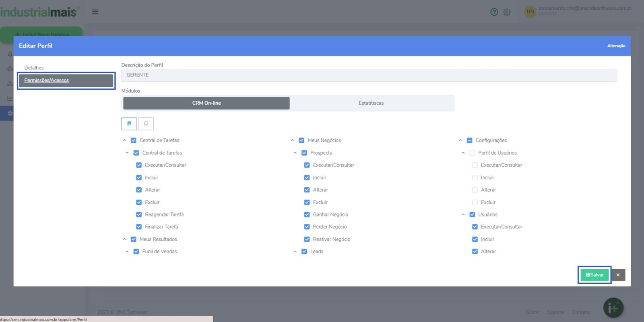Click the select-all permissions icon
644x322 pixels.
coord(129,124)
